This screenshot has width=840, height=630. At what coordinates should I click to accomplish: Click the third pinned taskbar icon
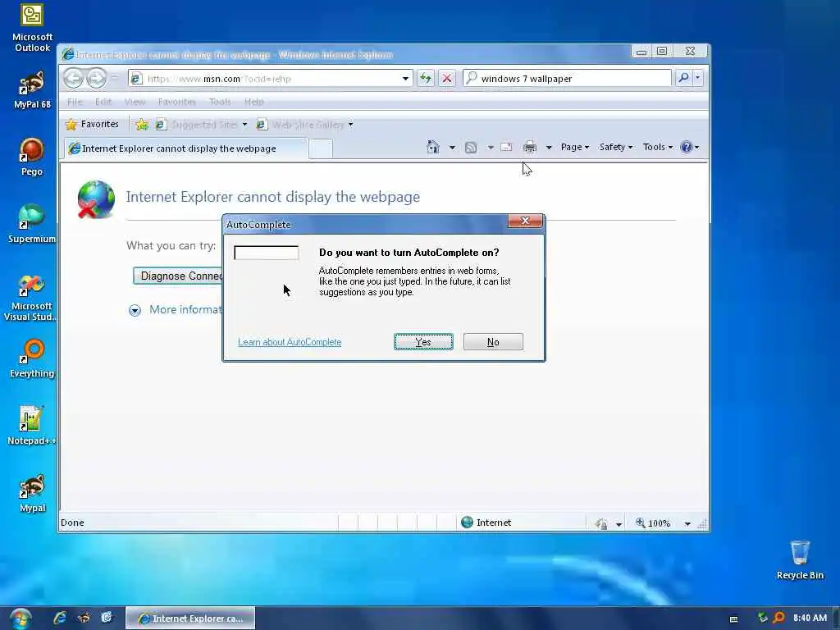tap(107, 618)
